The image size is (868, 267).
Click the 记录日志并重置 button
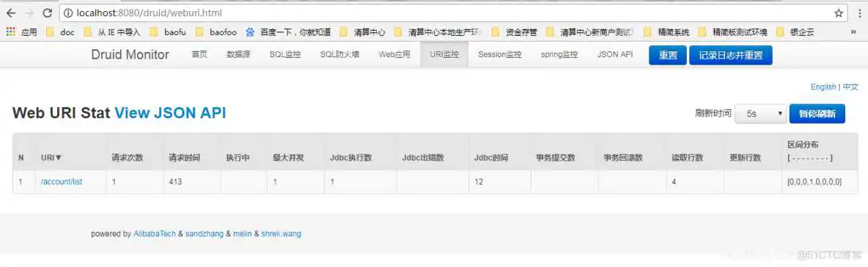731,56
